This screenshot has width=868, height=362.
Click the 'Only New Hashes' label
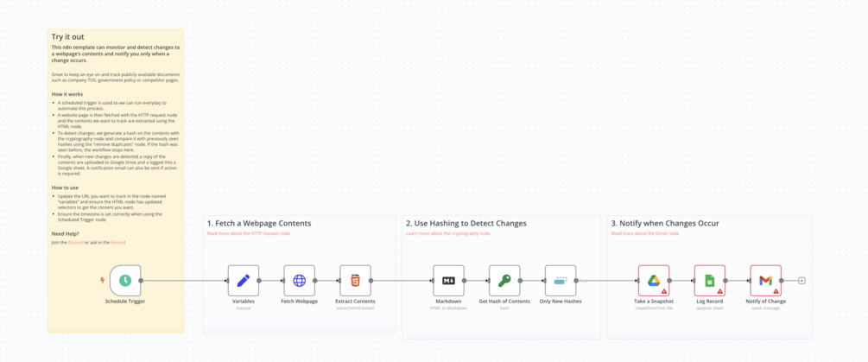click(x=561, y=302)
